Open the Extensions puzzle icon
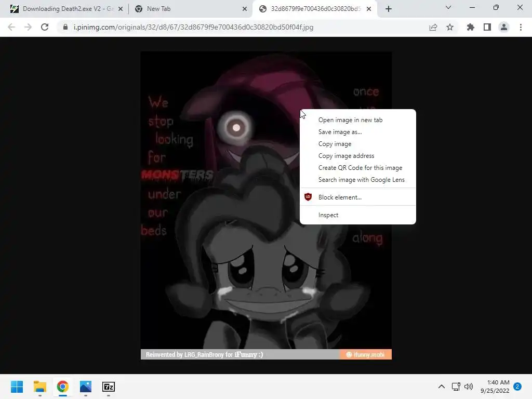The width and height of the screenshot is (532, 399). click(x=471, y=27)
